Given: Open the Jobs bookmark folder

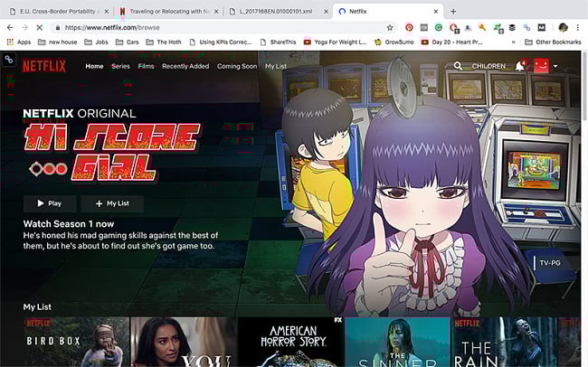Looking at the screenshot, I should (97, 42).
